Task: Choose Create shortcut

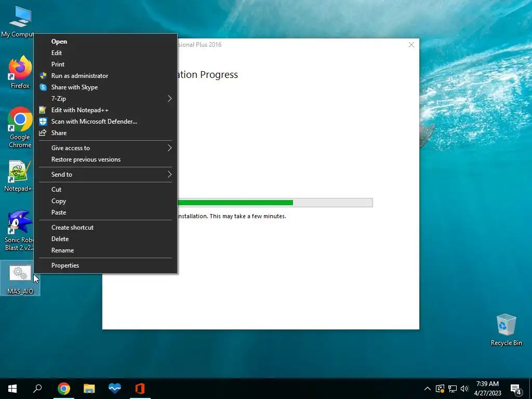Action: coord(105,228)
